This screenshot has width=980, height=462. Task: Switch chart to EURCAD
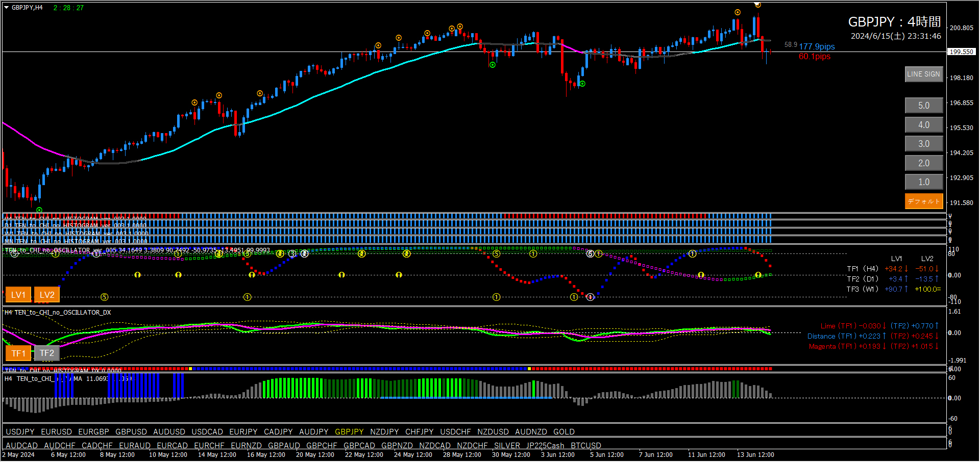tap(173, 446)
